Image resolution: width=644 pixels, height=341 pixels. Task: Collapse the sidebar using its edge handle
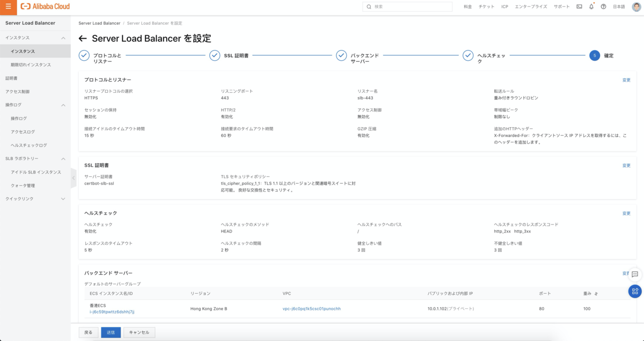pyautogui.click(x=74, y=178)
